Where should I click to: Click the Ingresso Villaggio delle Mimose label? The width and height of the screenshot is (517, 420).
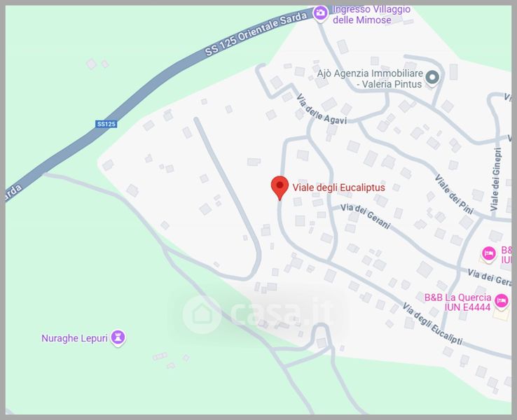371,15
